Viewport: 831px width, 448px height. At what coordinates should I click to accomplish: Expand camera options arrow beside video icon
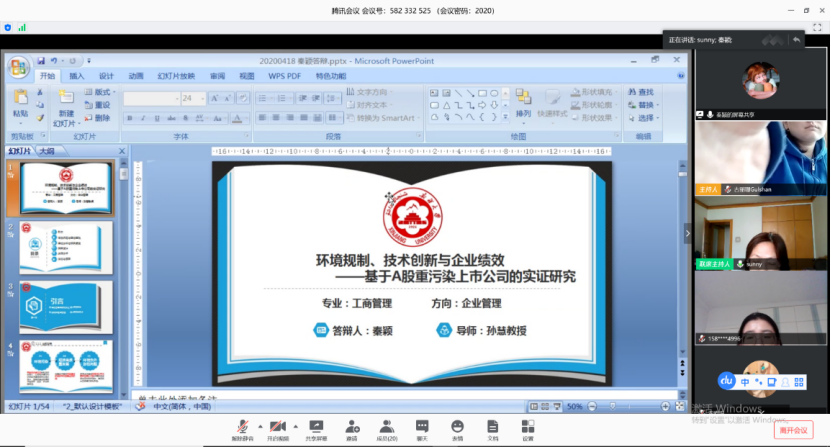point(295,426)
